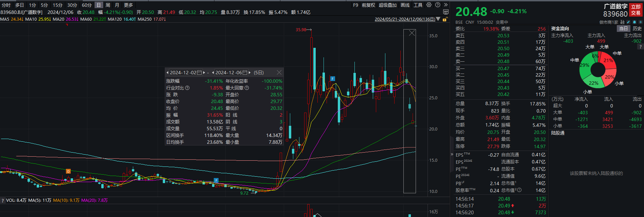Click the pencil note icon beside 融
The height and width of the screenshot is (217, 644).
click(x=628, y=22)
